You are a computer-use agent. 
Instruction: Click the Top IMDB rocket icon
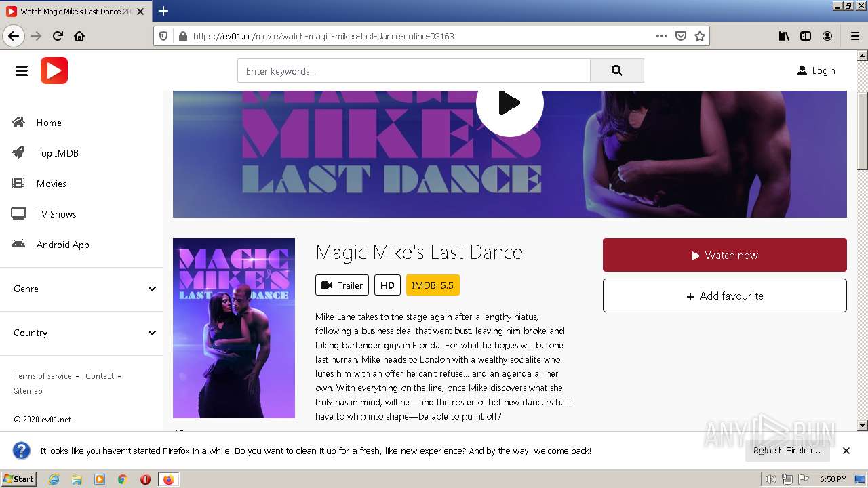coord(18,152)
